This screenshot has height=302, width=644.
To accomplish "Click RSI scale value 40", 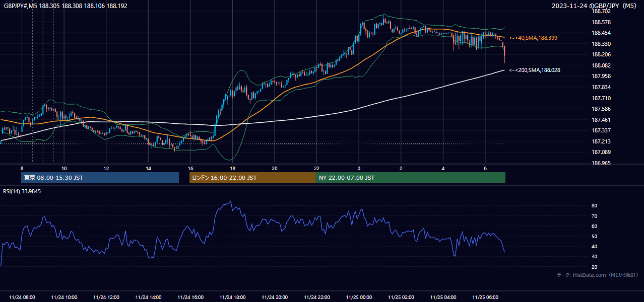I will (x=595, y=246).
